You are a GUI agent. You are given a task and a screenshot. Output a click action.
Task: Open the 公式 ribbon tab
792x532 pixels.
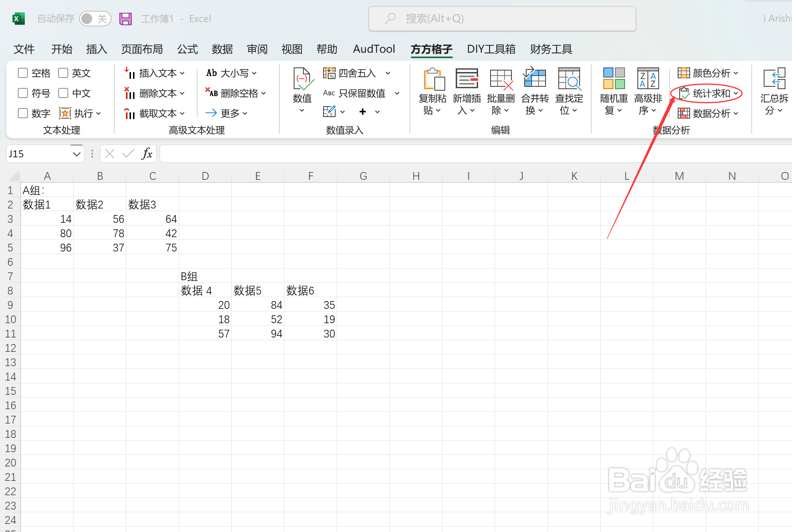click(x=187, y=49)
